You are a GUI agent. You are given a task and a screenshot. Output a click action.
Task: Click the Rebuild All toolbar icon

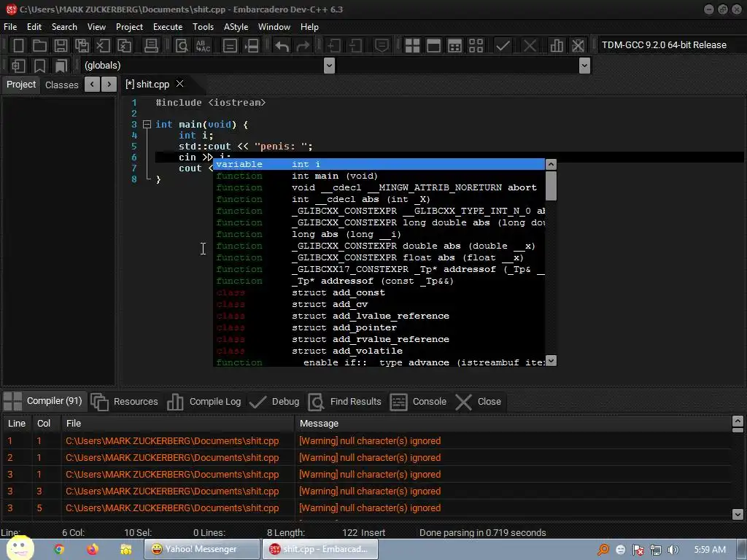point(476,46)
